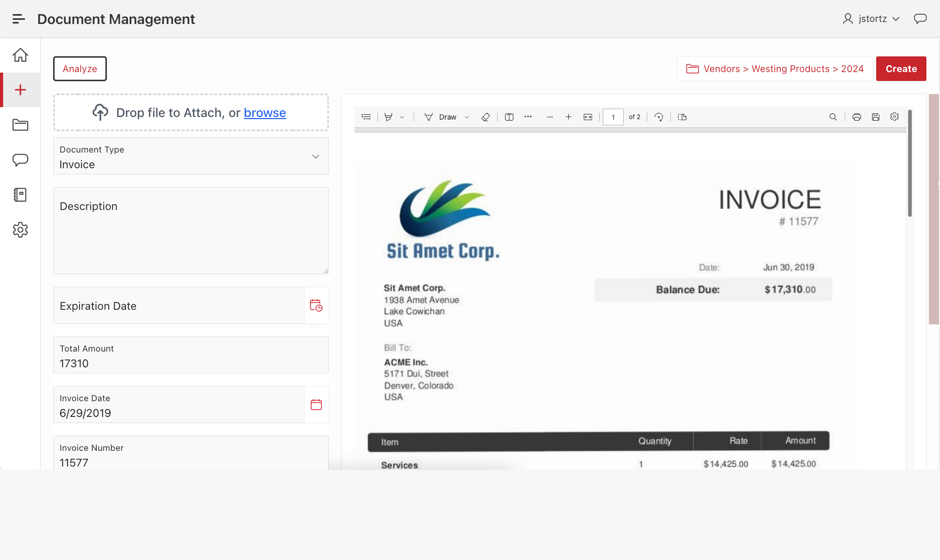Click the Sit Amet Corp. logo in the invoice

pos(443,220)
